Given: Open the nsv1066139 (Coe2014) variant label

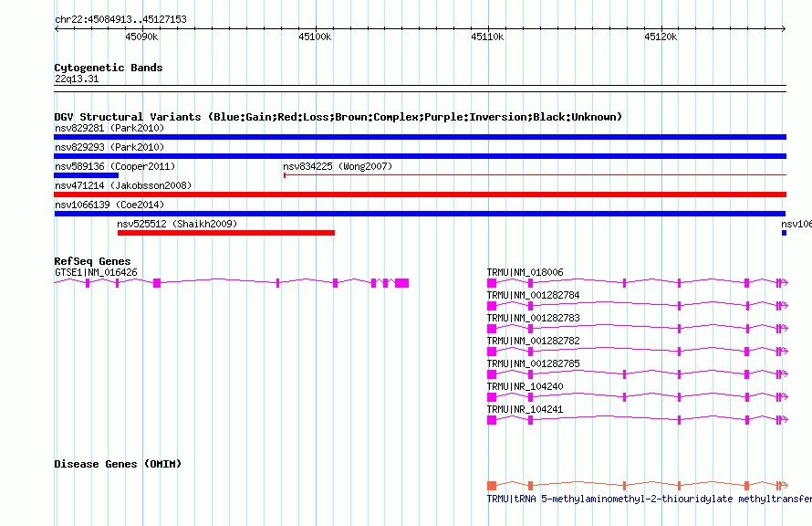Looking at the screenshot, I should coord(109,205).
